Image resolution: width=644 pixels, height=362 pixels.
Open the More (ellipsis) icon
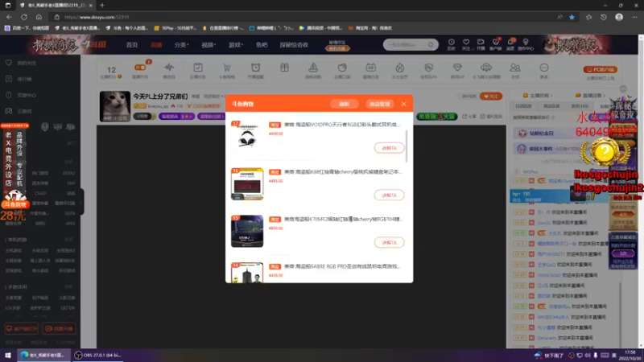(x=544, y=68)
